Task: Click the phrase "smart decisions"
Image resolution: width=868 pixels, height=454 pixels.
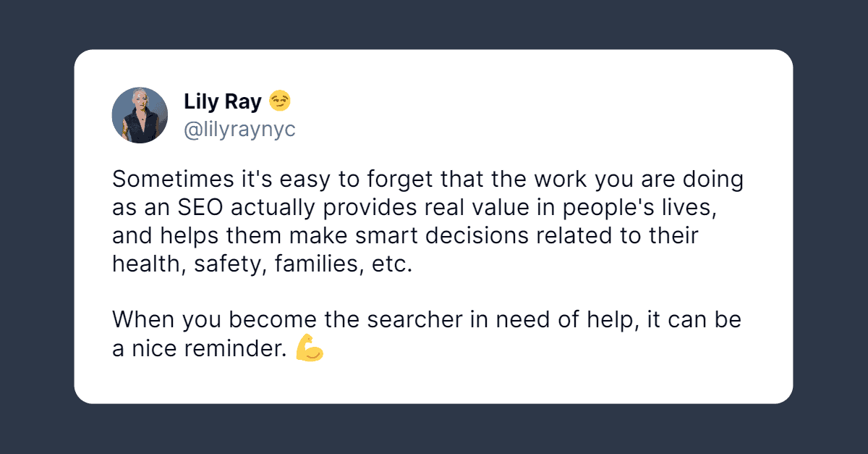Action: (x=453, y=235)
